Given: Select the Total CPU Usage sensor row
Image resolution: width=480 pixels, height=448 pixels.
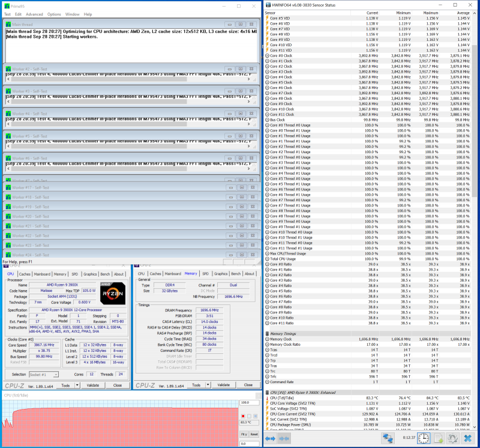Looking at the screenshot, I should (x=368, y=259).
